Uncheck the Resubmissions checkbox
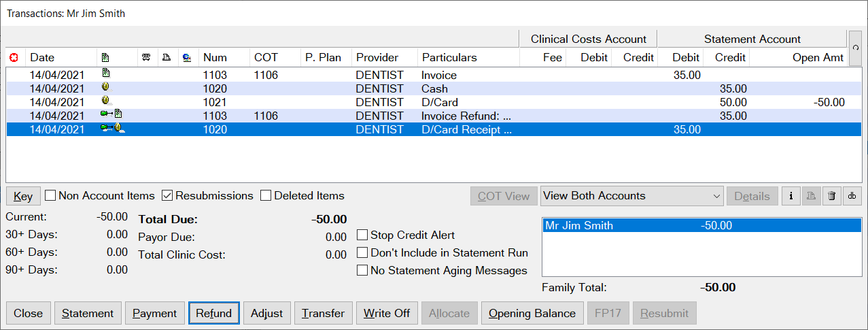Viewport: 868px width, 330px height. point(167,196)
